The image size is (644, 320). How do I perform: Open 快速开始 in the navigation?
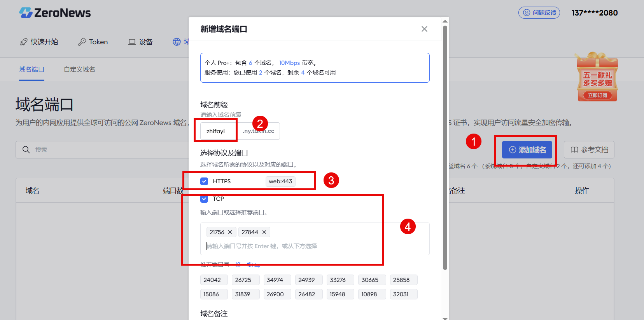[39, 42]
